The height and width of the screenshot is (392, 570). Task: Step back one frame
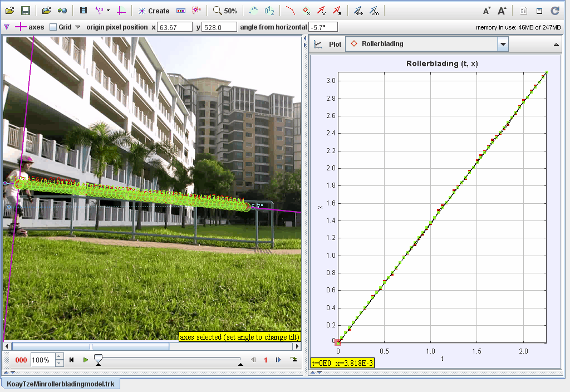[x=253, y=360]
